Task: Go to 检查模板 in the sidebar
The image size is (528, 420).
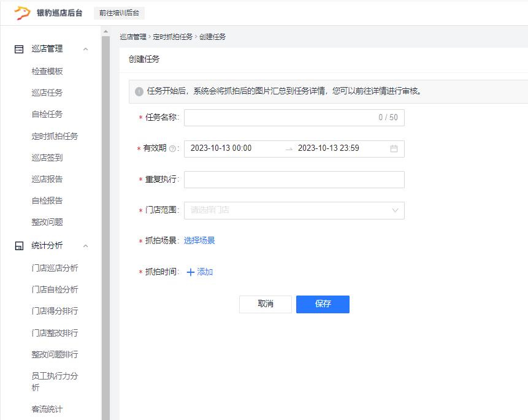Action: (x=47, y=71)
